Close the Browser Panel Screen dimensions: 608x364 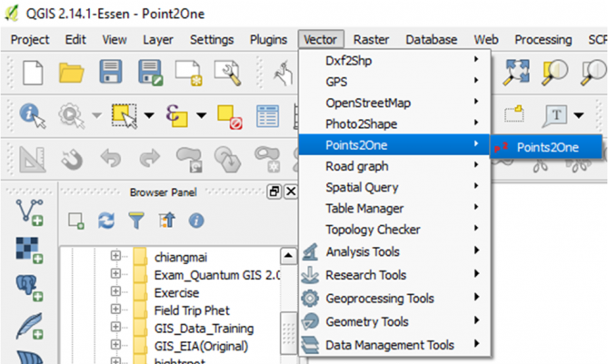(x=291, y=192)
